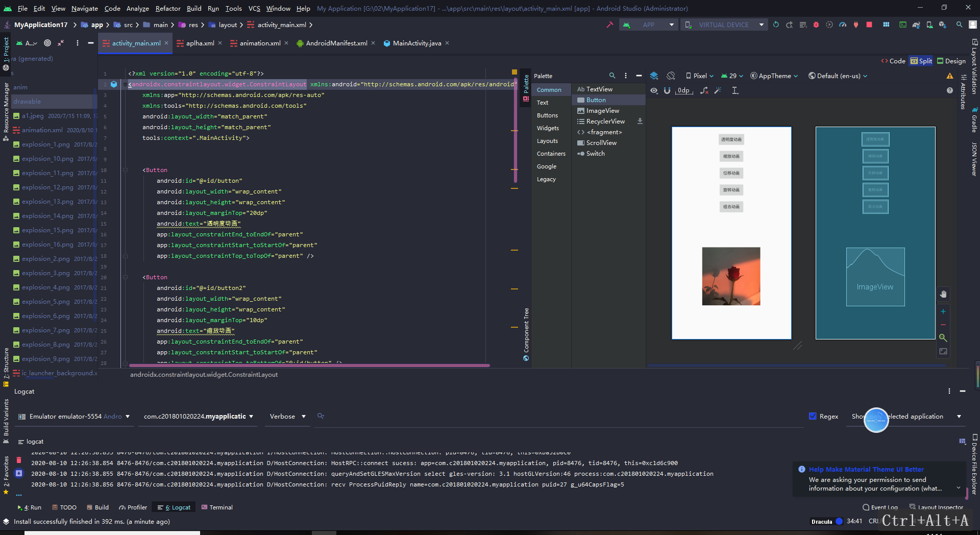Viewport: 980px width, 535px height.
Task: Click the red Debug app bug icon
Action: [x=816, y=25]
